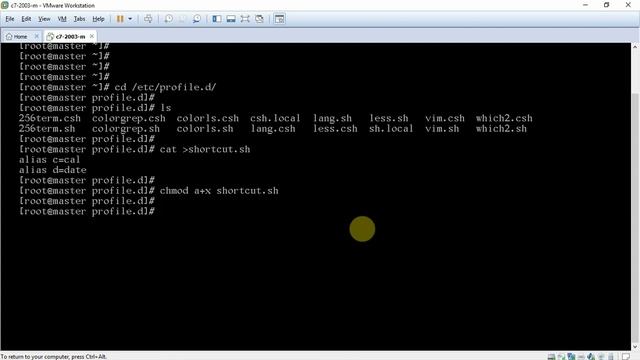Toggle the library sidebar panel

[x=217, y=19]
